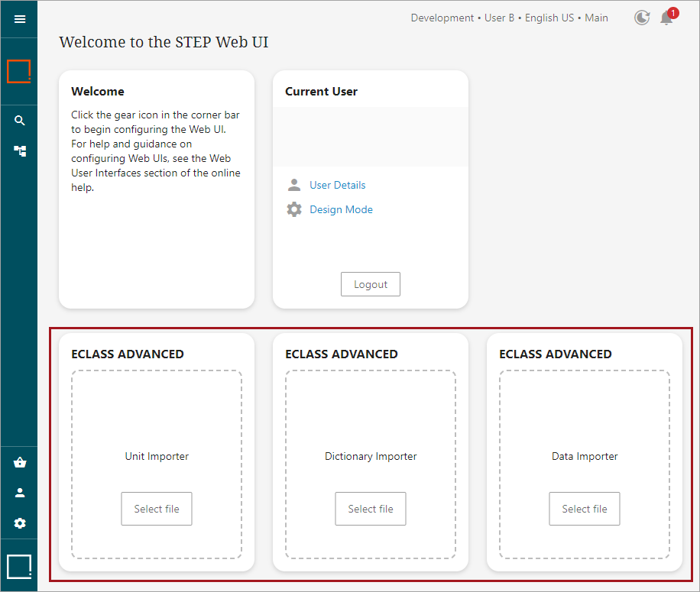Click the Current User card heading
The width and height of the screenshot is (700, 592).
[x=322, y=92]
